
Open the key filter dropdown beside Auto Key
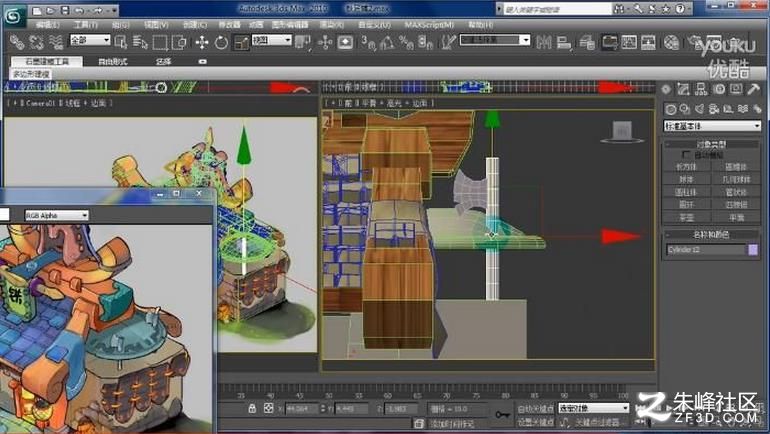click(594, 408)
